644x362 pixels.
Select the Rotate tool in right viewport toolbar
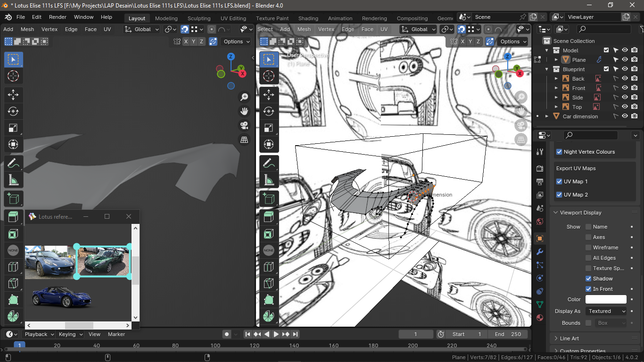[269, 111]
